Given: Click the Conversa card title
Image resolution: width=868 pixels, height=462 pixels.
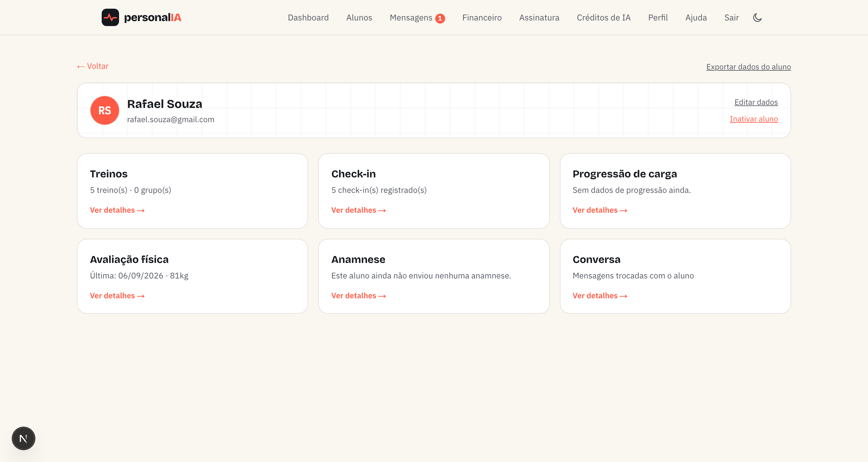Looking at the screenshot, I should pyautogui.click(x=596, y=259).
